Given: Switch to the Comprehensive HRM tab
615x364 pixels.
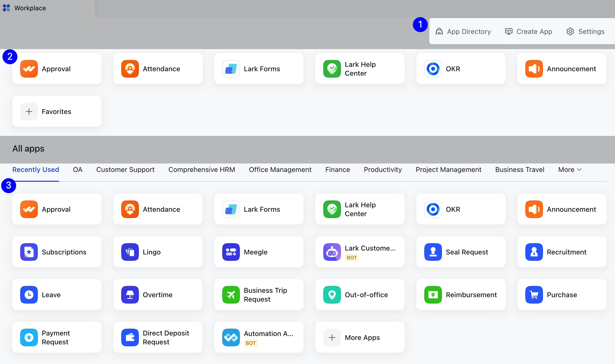Looking at the screenshot, I should click(202, 169).
